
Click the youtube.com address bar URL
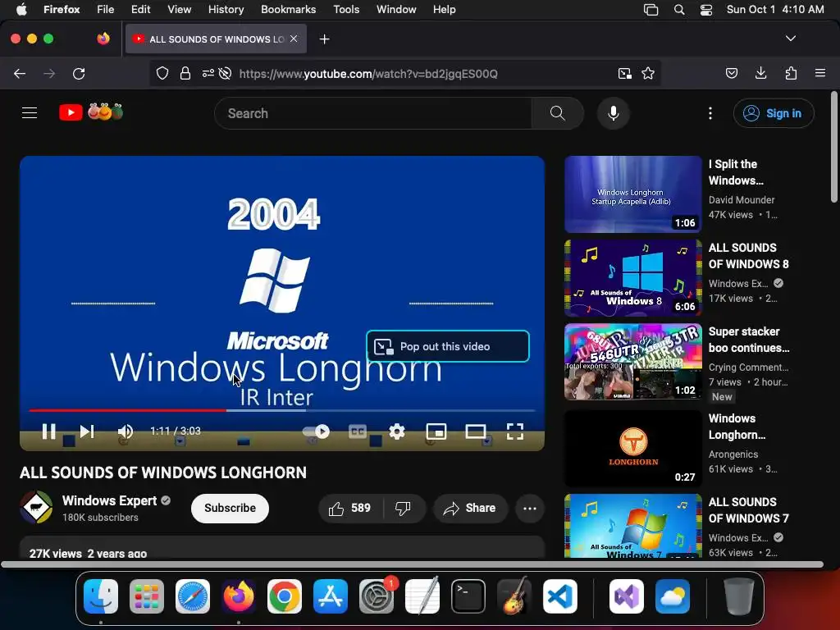(368, 74)
